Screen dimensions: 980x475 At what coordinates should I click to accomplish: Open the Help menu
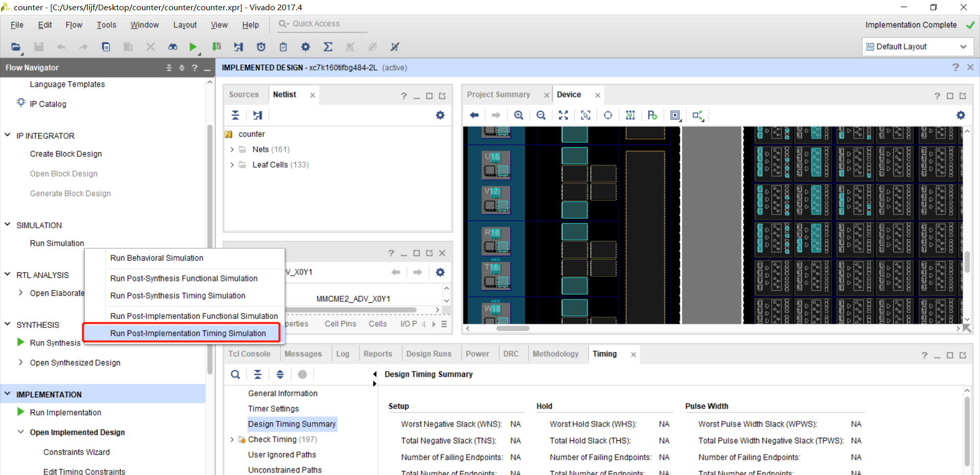point(251,25)
